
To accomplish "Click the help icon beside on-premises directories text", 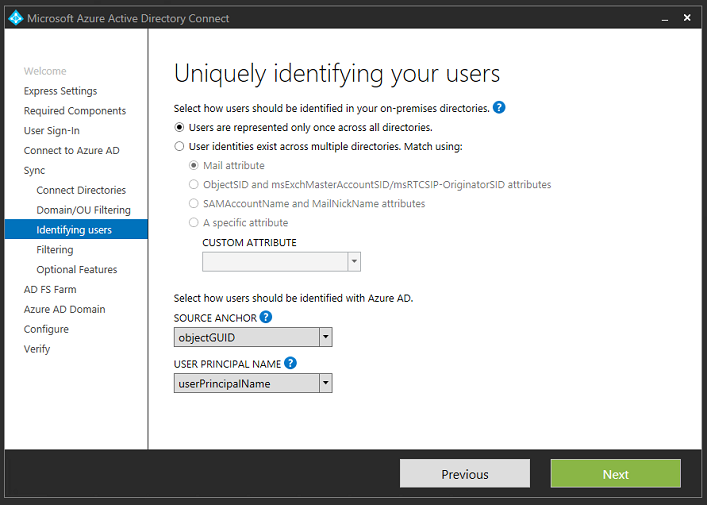I will pyautogui.click(x=499, y=108).
